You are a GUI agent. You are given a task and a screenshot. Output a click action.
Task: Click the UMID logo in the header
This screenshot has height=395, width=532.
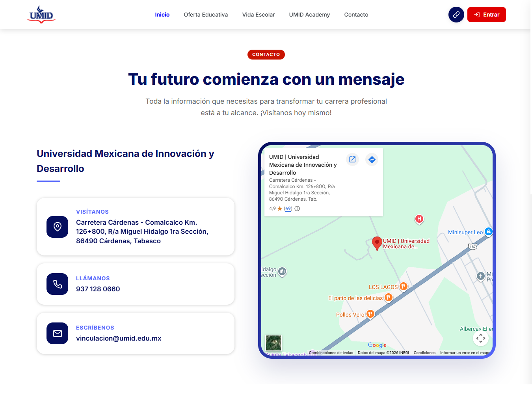click(x=41, y=15)
